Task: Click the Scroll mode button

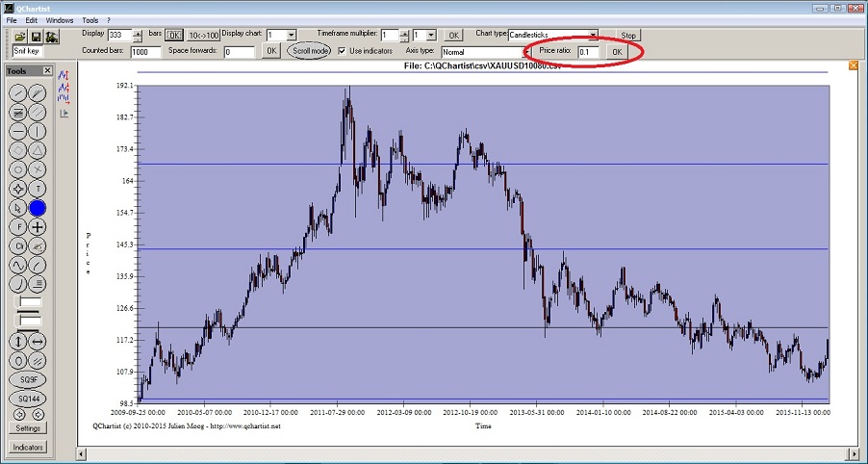Action: [309, 51]
